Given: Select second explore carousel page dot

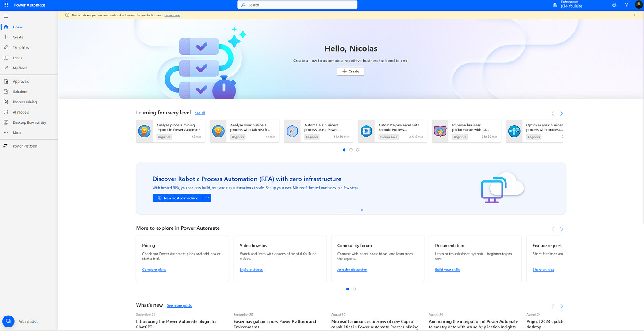Looking at the screenshot, I should click(x=354, y=289).
